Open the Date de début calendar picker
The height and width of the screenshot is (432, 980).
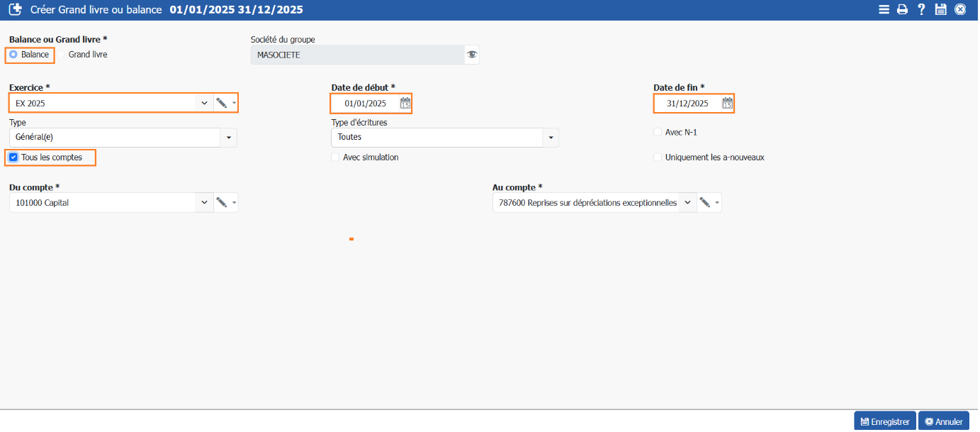click(x=405, y=104)
